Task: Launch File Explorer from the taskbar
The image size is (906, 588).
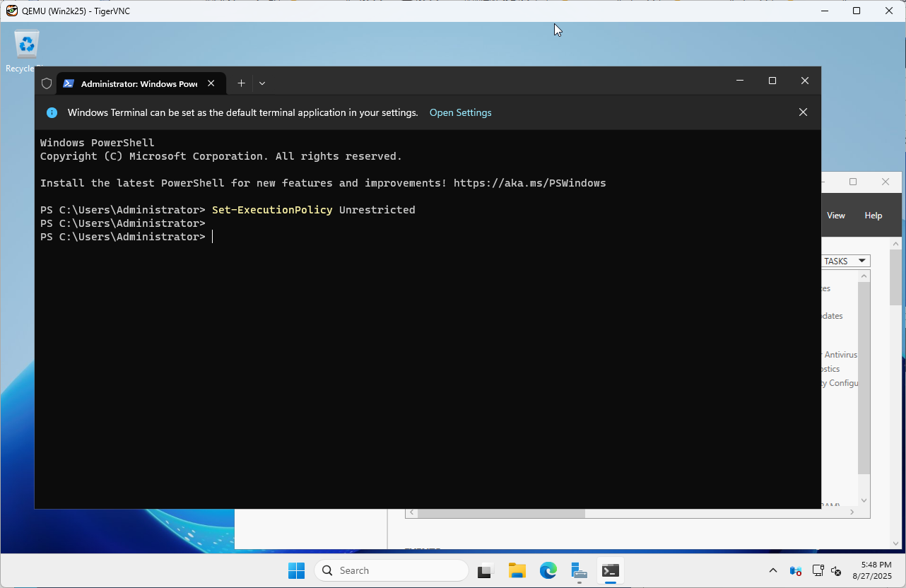Action: pyautogui.click(x=517, y=570)
